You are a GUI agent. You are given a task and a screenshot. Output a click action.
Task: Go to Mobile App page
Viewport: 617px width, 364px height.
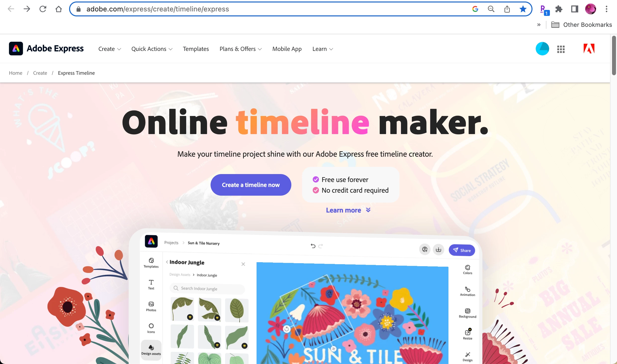pos(287,49)
